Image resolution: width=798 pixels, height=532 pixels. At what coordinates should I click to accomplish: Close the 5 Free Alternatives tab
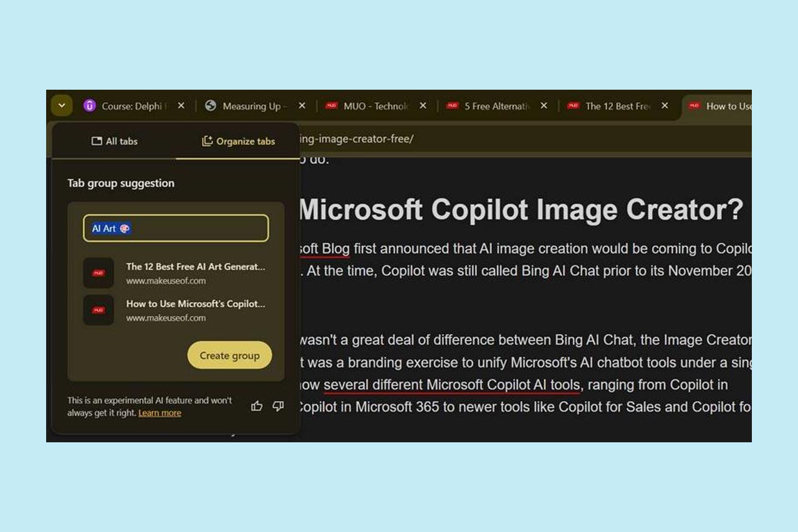tap(544, 106)
